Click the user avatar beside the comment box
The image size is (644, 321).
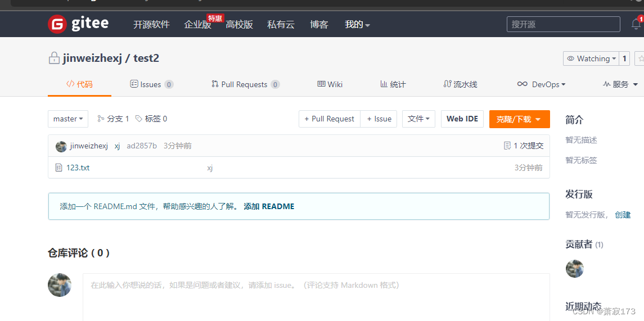tap(60, 285)
